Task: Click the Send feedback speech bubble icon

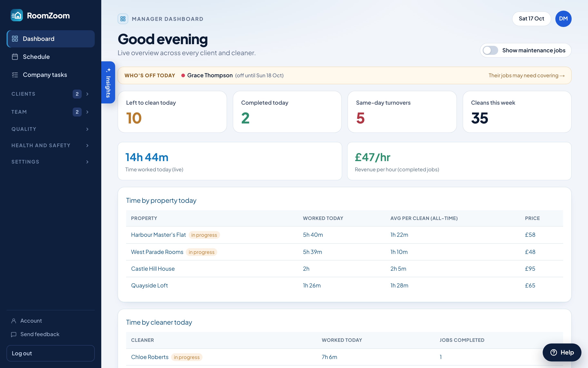Action: coord(14,334)
